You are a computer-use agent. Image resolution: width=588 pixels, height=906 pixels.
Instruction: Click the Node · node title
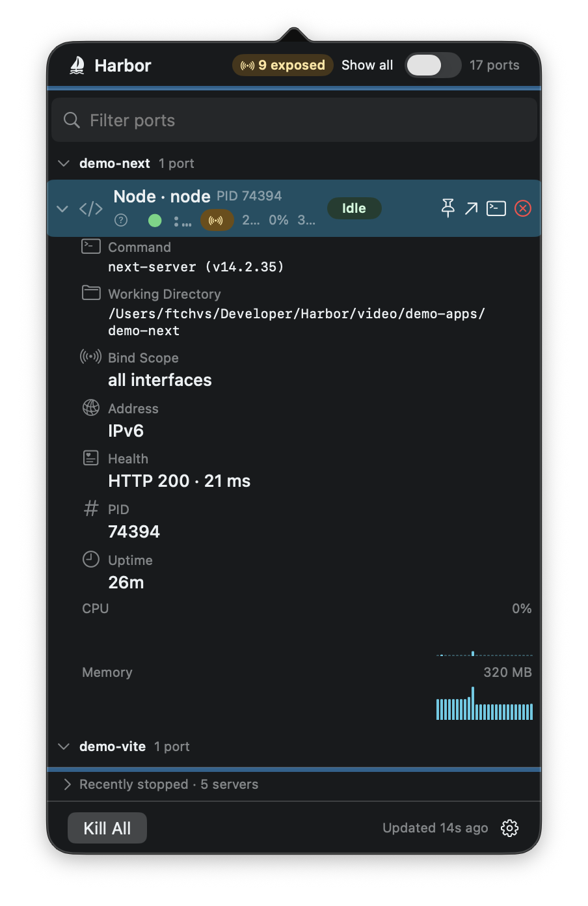(162, 197)
